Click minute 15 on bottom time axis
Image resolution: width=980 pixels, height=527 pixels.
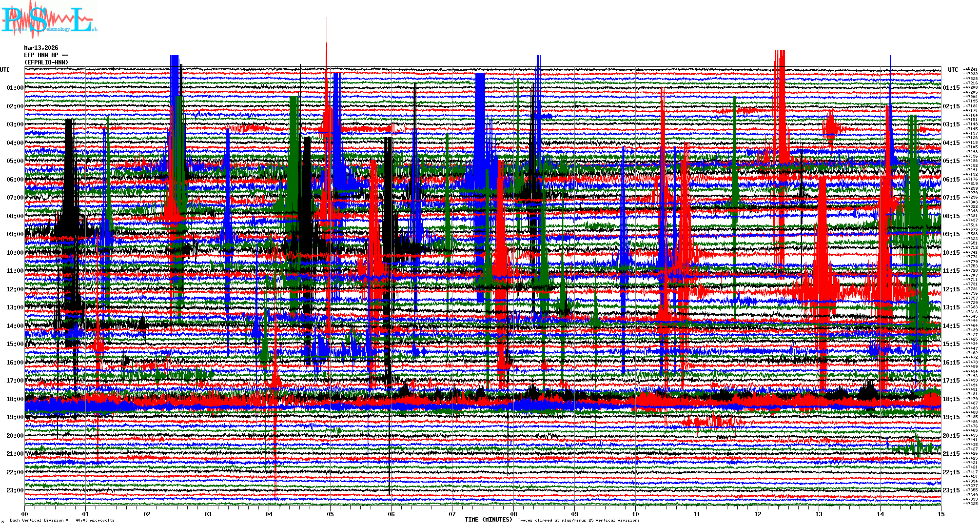[x=941, y=514]
